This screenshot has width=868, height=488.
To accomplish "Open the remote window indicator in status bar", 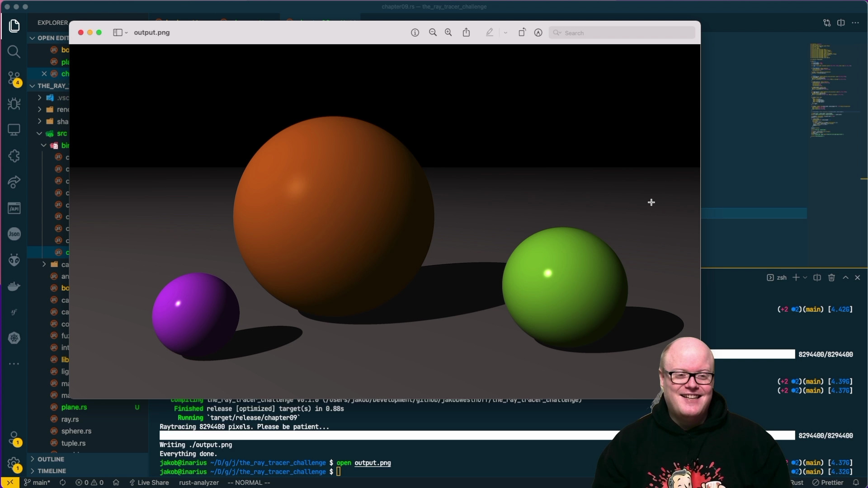I will coord(10,483).
